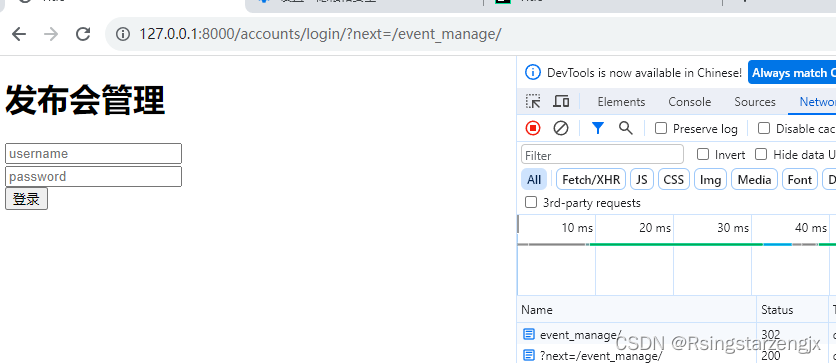Clear the network log
Viewport: 836px width, 363px height.
tap(560, 128)
